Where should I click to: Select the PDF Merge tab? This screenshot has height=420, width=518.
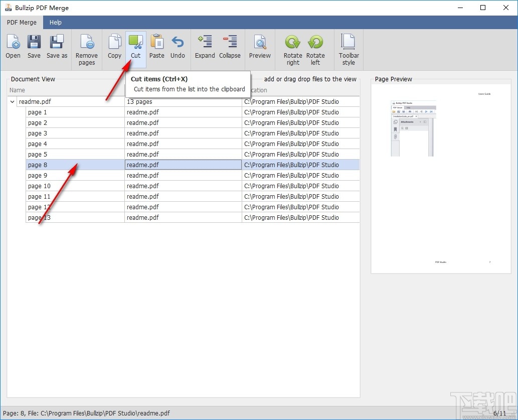coord(22,22)
